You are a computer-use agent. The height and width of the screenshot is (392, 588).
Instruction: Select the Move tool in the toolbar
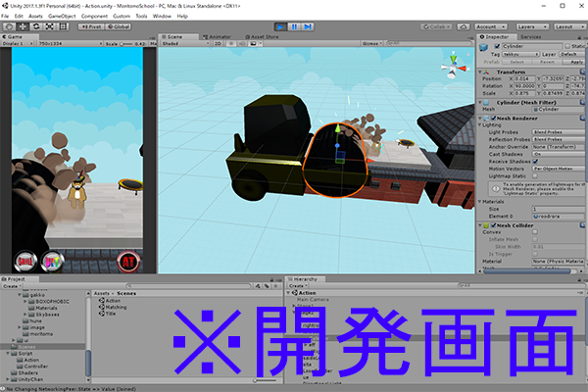click(x=23, y=27)
